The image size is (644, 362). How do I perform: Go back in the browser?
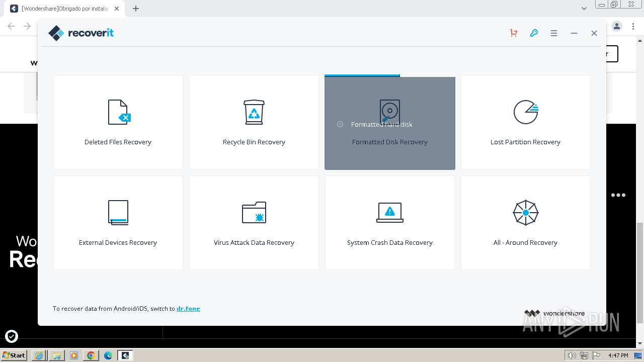pos(11,26)
